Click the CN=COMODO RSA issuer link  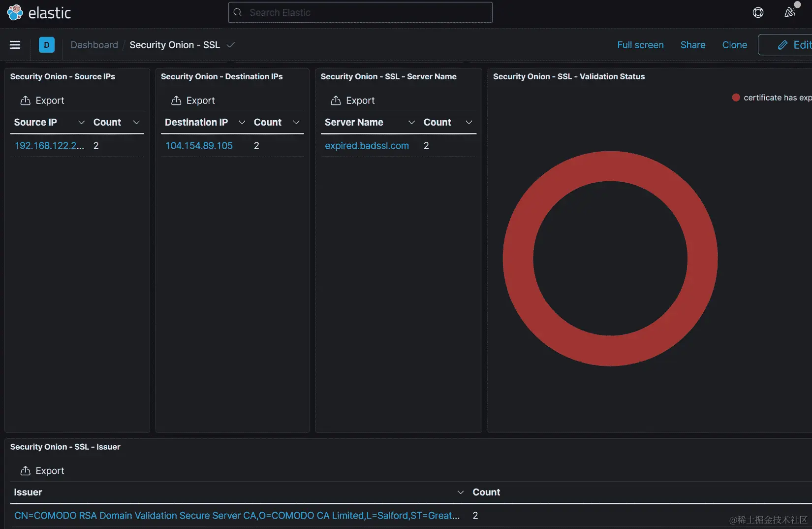pos(237,516)
